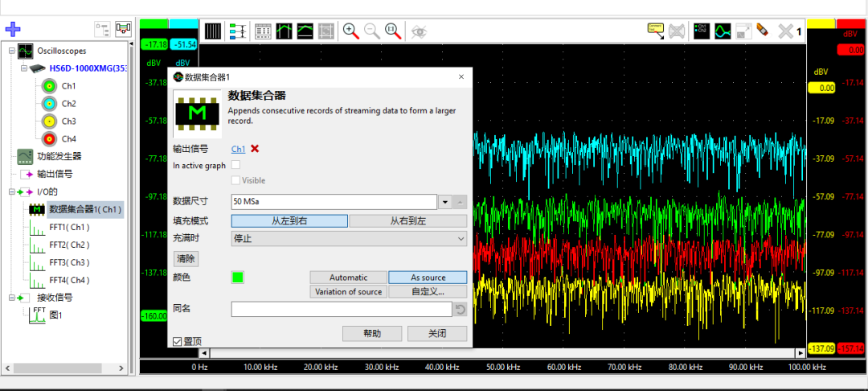Click the 50 MSa data size field

coord(334,202)
